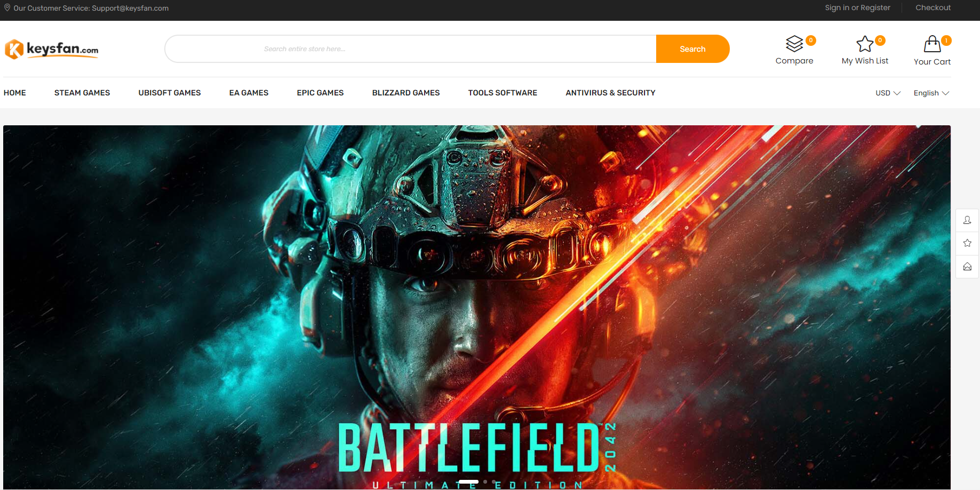Viewport: 980px width, 490px height.
Task: Click the Battlefield 2042 banner image
Action: coord(477,307)
